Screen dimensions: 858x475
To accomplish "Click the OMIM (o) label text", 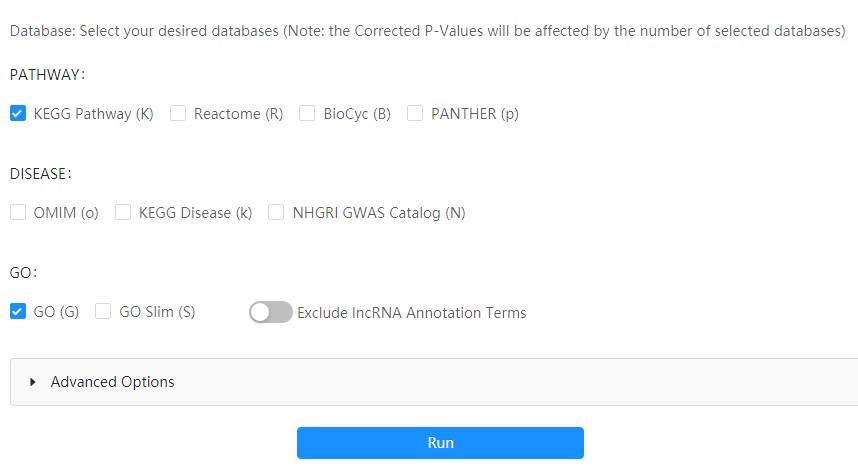I will point(66,213).
